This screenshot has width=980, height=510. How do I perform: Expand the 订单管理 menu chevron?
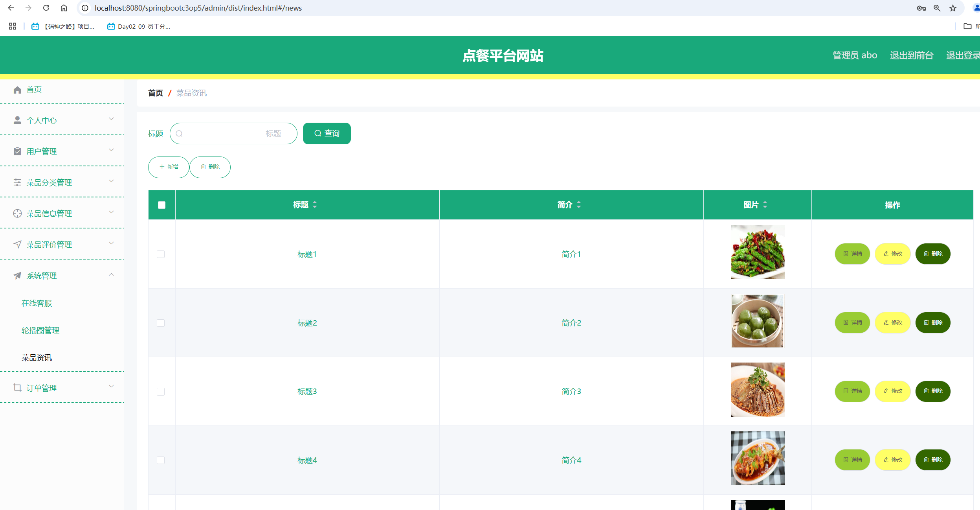[111, 386]
